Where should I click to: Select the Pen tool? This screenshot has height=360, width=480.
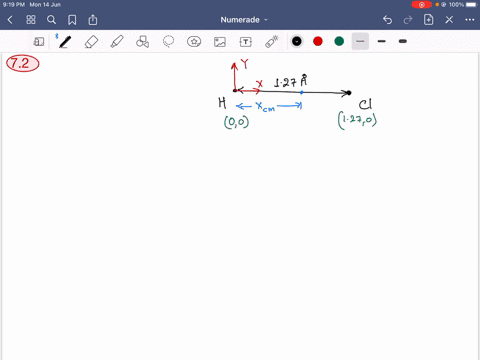(x=65, y=42)
